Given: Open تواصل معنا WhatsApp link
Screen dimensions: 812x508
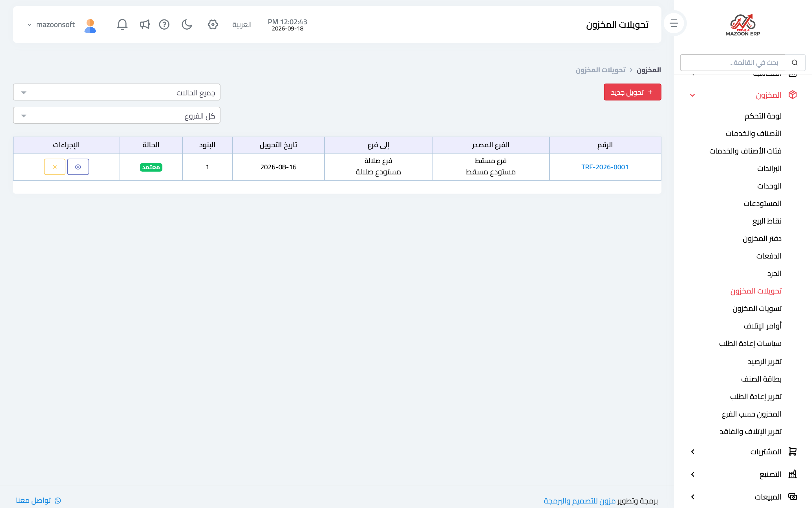Looking at the screenshot, I should [38, 500].
